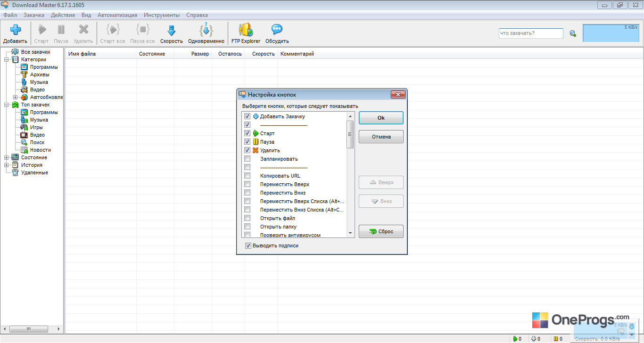Click the Пауза toolbar icon
The image size is (644, 343).
point(61,30)
